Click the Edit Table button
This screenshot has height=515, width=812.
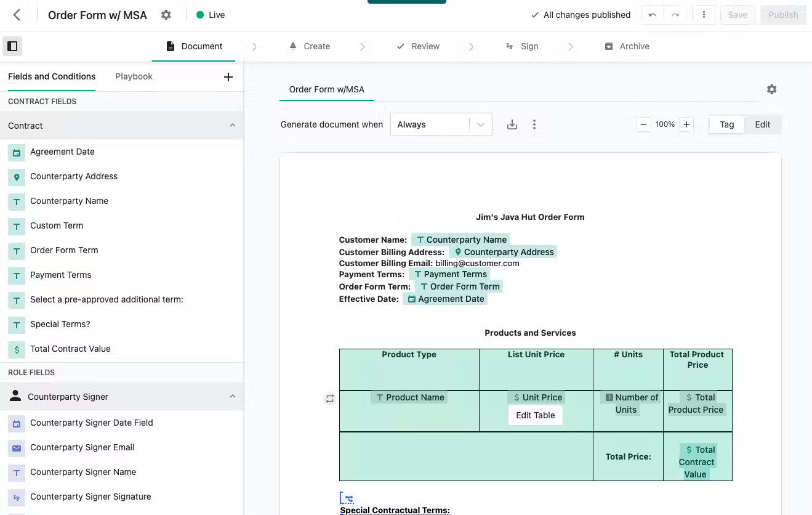pos(535,415)
